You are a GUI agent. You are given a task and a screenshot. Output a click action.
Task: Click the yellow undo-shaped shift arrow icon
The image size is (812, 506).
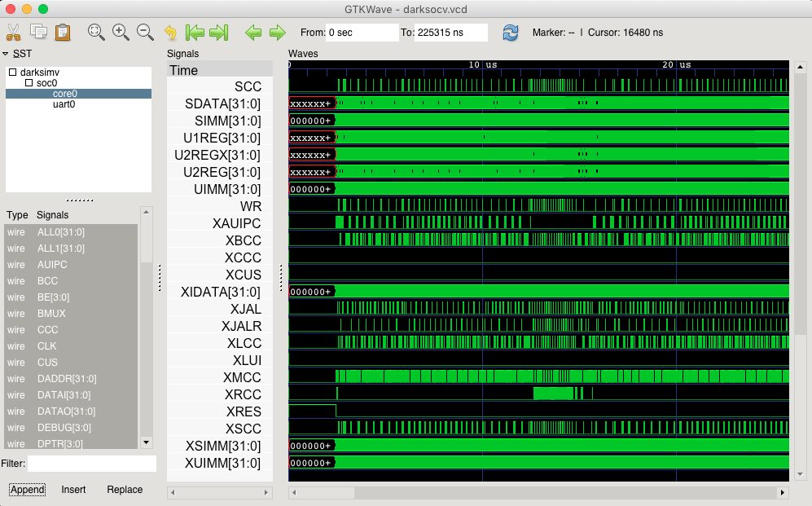pyautogui.click(x=171, y=33)
